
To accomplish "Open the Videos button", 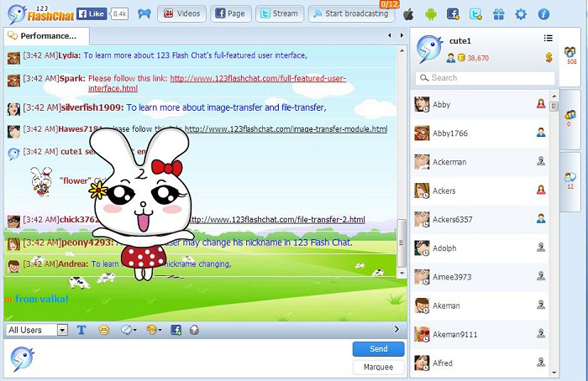I will click(182, 14).
